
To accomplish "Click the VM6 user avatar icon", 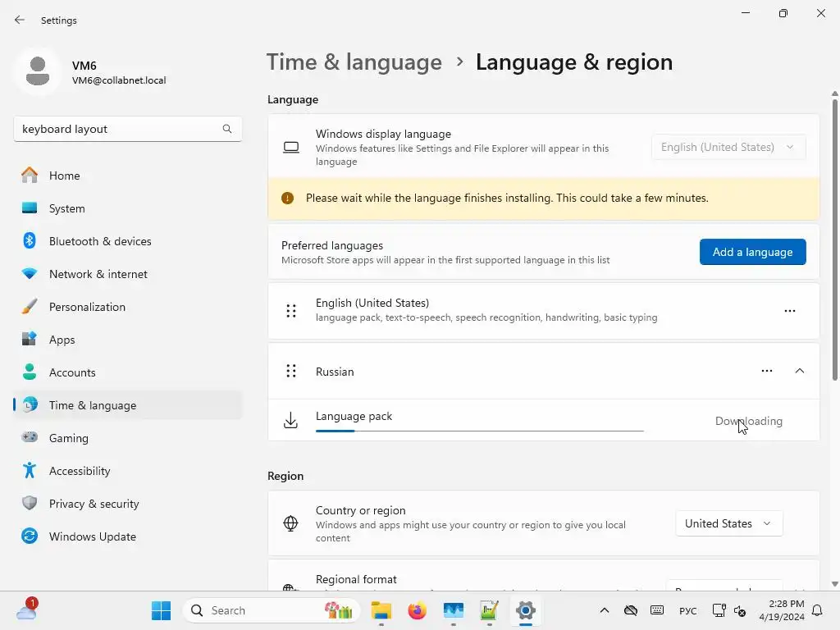I will tap(38, 71).
